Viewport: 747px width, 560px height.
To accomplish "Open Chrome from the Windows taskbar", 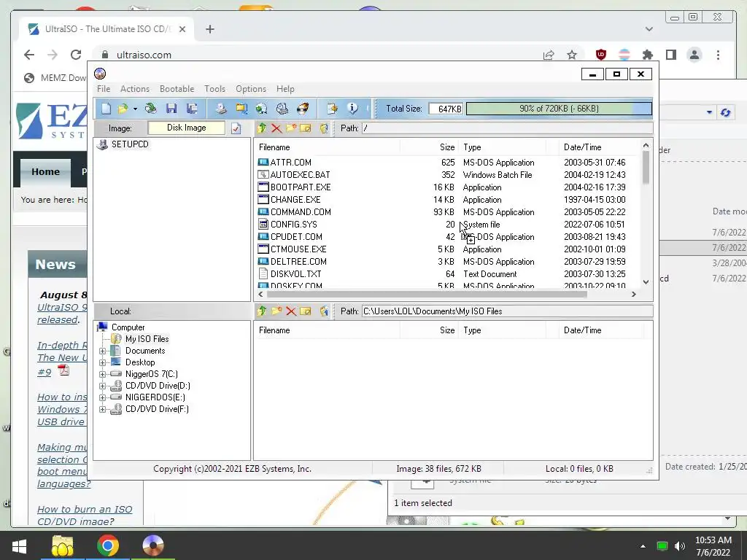I will pyautogui.click(x=108, y=545).
